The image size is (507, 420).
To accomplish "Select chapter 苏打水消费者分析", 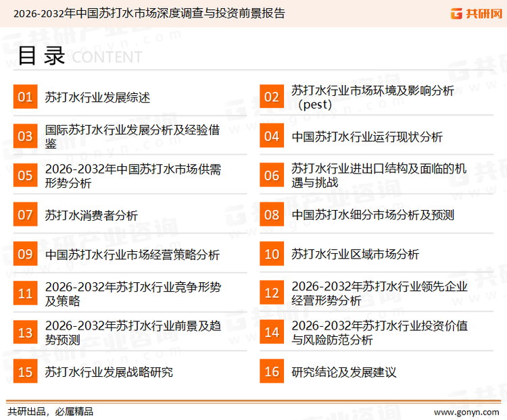I will point(91,215).
